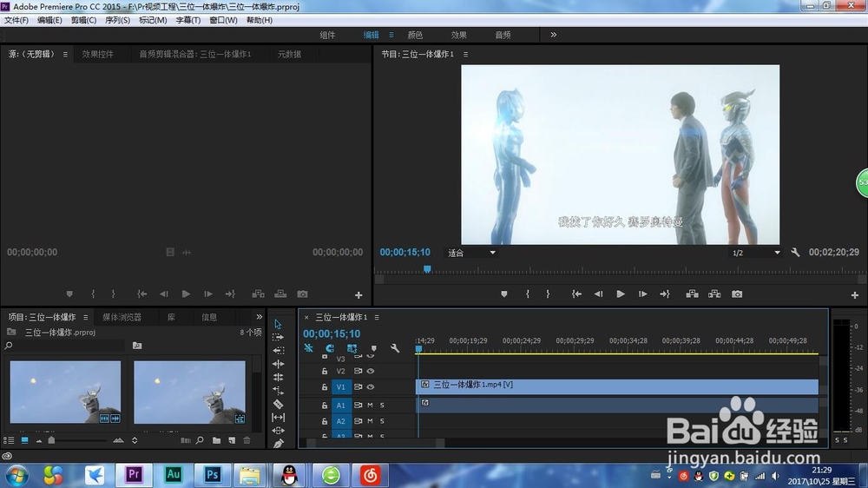Switch to 颜色 workspace

(x=415, y=35)
